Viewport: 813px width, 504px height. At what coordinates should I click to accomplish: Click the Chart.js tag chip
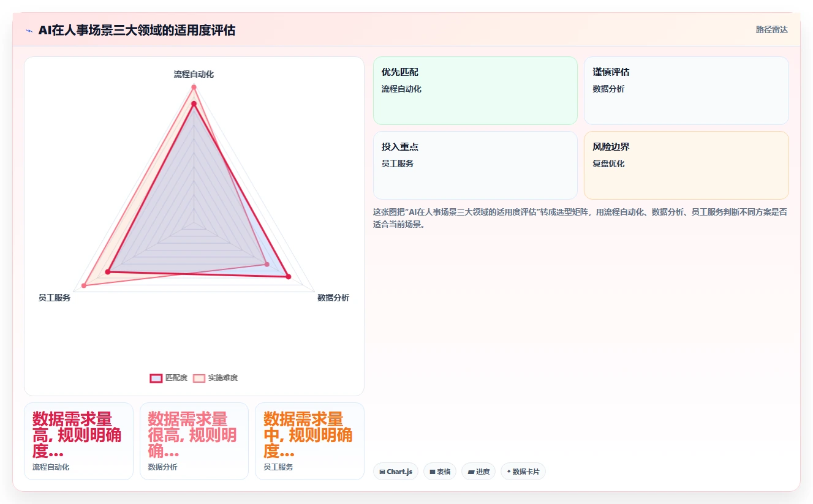pos(396,472)
